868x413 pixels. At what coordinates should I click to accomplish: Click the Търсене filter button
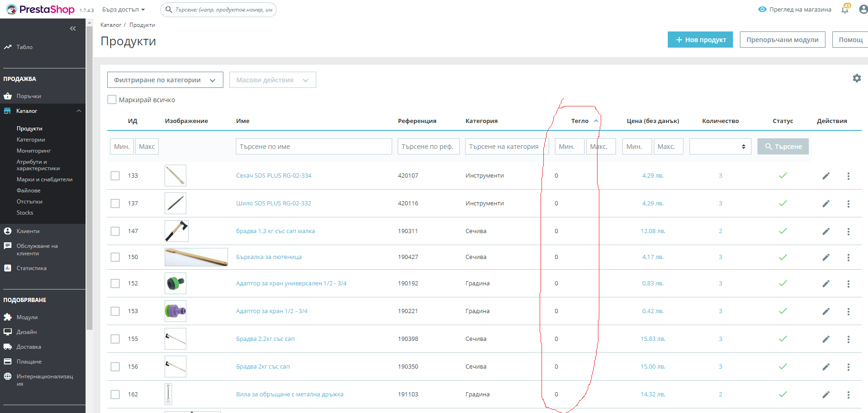tap(783, 147)
